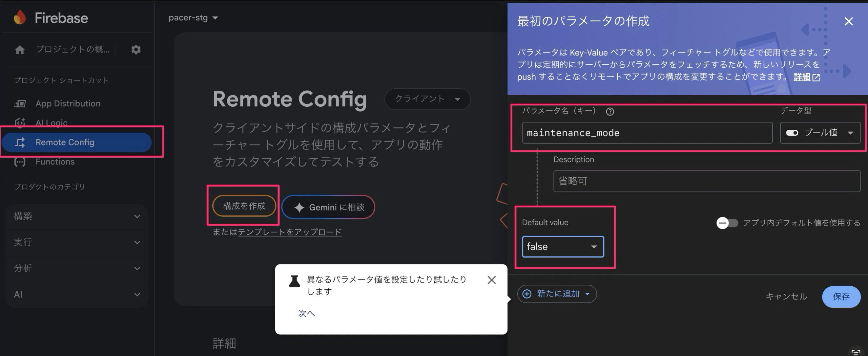Expand the AI category

coord(77,294)
